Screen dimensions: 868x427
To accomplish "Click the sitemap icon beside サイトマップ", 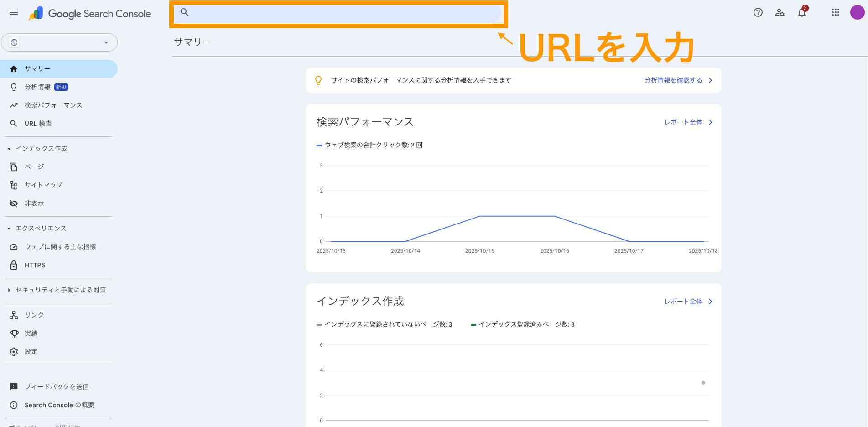I will (x=14, y=185).
